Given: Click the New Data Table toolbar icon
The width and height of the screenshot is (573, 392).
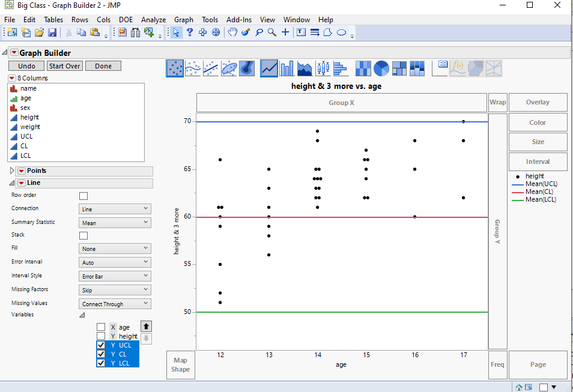Looking at the screenshot, I should point(12,32).
